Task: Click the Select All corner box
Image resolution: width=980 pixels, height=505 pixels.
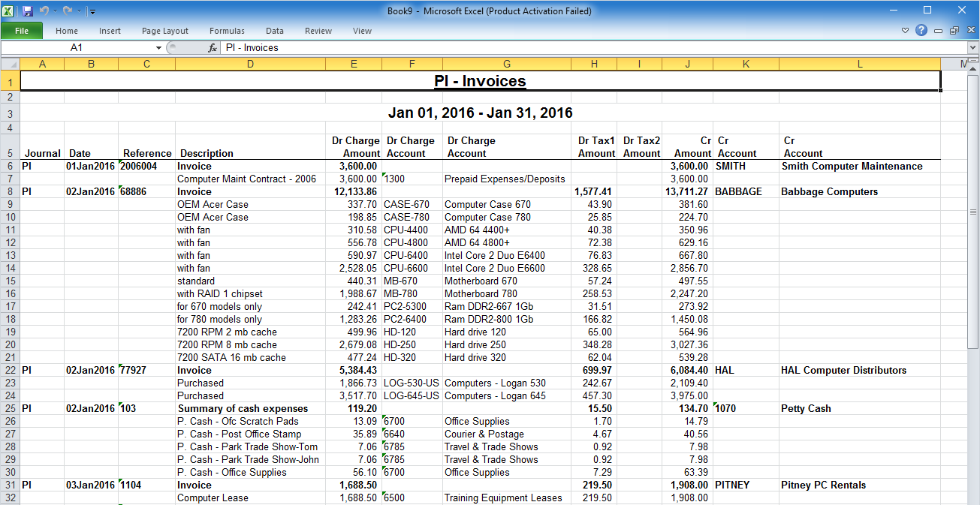Action: coord(10,65)
